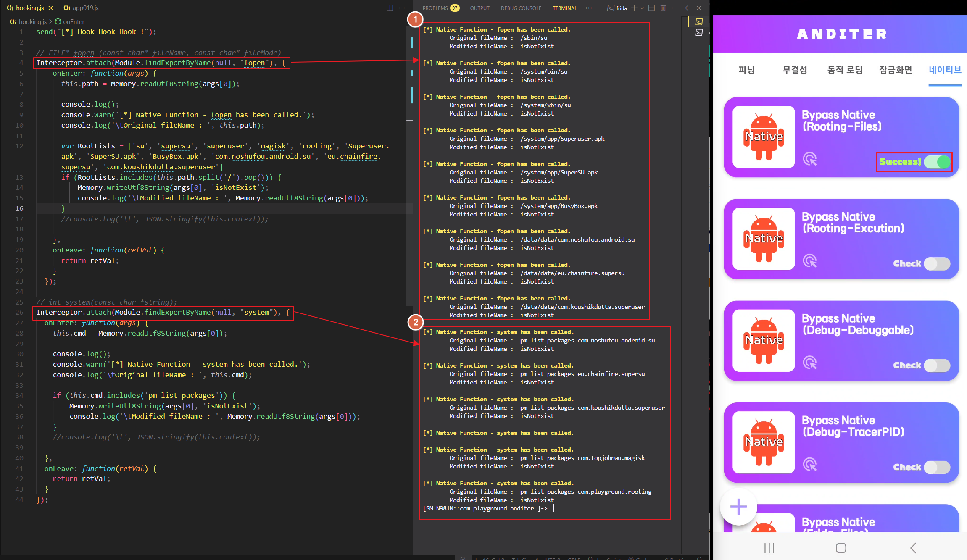Open editor more actions ellipsis
The width and height of the screenshot is (967, 560).
[402, 8]
